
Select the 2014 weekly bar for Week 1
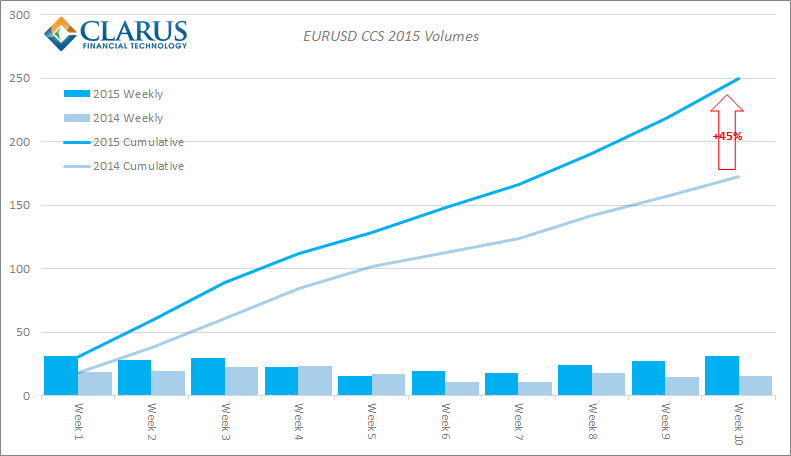point(95,384)
